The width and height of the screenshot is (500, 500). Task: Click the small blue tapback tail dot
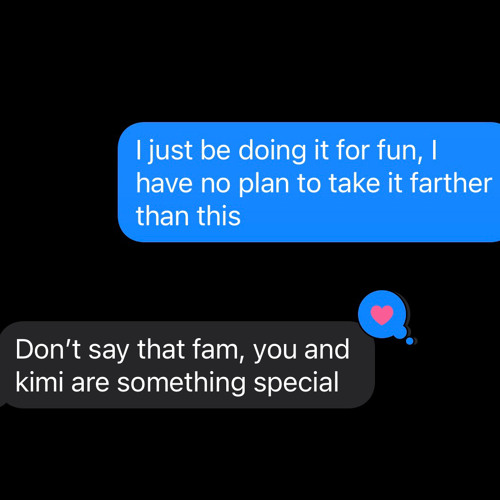[410, 341]
